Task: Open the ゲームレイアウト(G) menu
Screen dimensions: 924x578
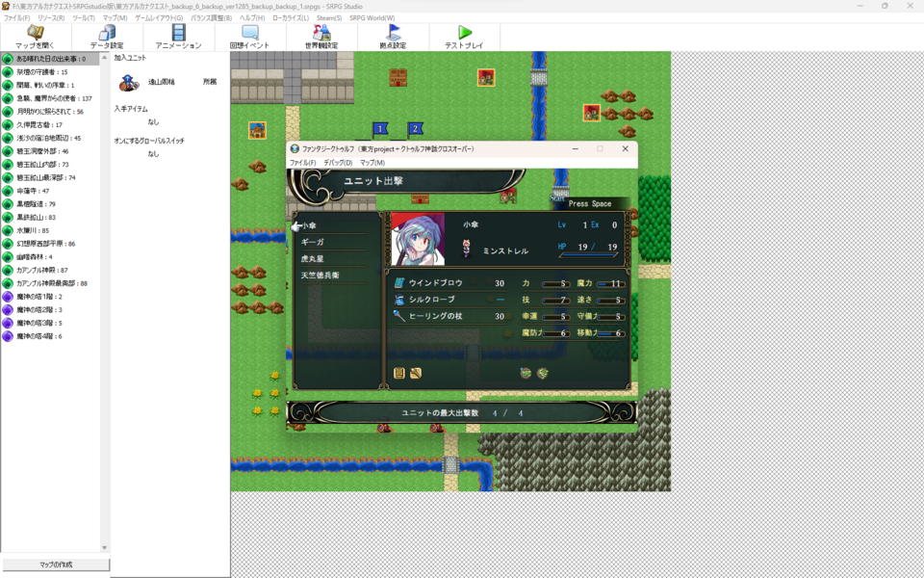Action: click(159, 18)
